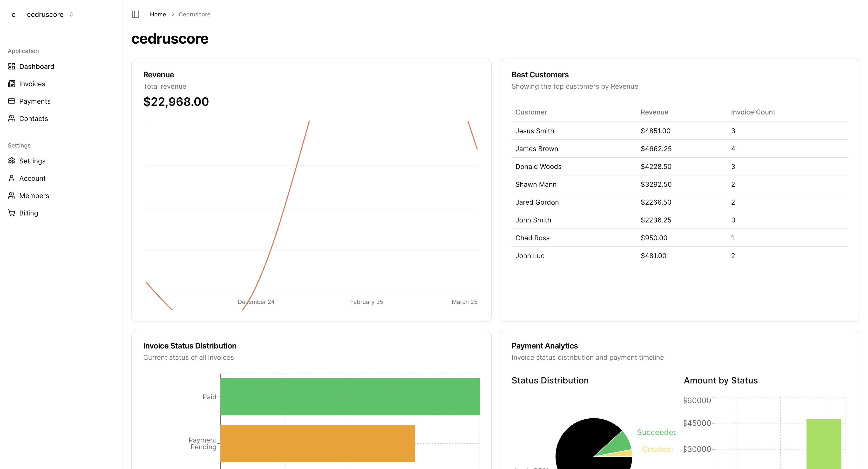Go to Invoices page
The width and height of the screenshot is (868, 469).
click(x=32, y=84)
